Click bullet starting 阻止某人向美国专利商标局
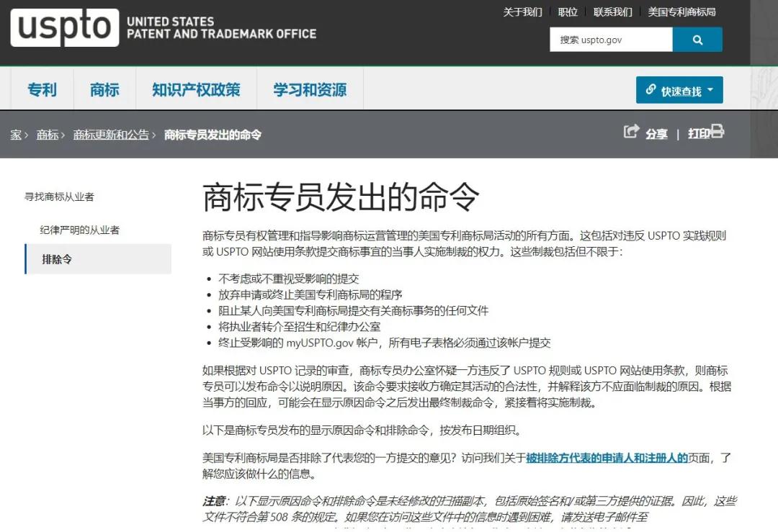This screenshot has width=778, height=532. [x=353, y=311]
